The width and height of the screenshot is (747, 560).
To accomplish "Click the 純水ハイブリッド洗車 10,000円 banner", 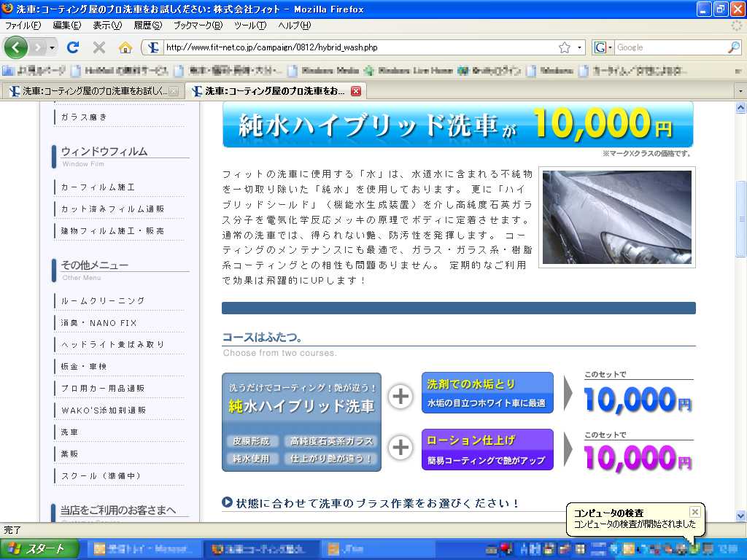I will click(x=458, y=124).
